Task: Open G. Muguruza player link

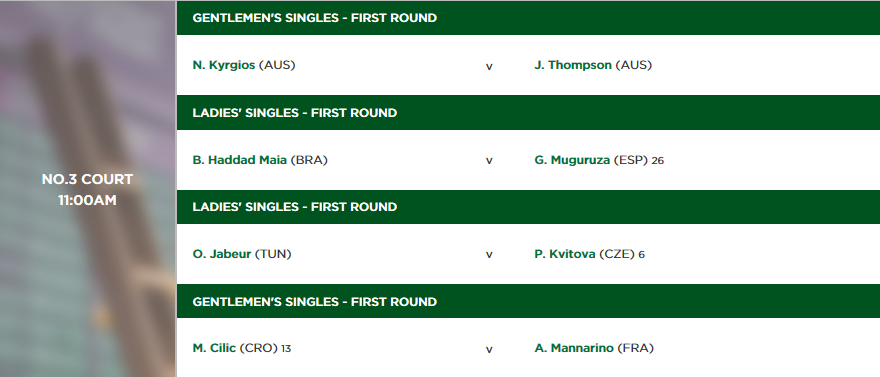Action: click(x=572, y=160)
